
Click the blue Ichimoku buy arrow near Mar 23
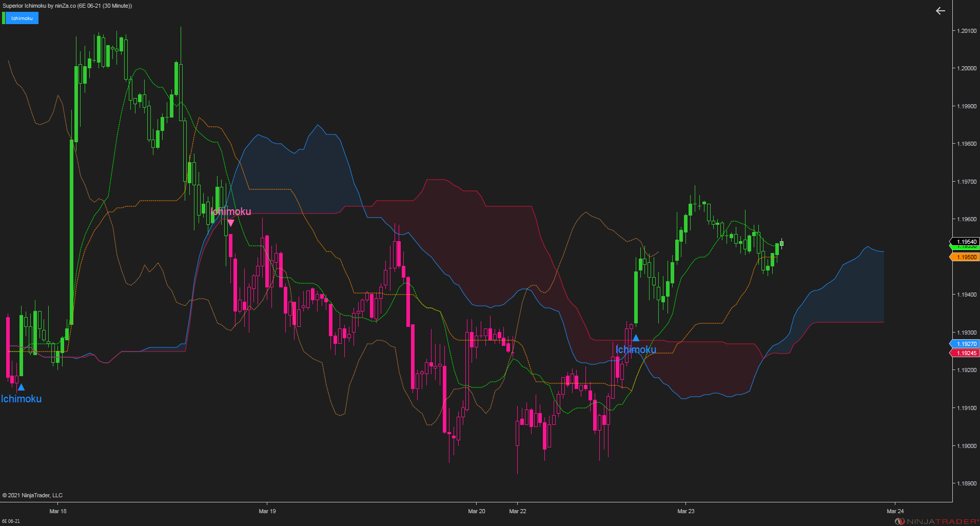click(x=636, y=337)
